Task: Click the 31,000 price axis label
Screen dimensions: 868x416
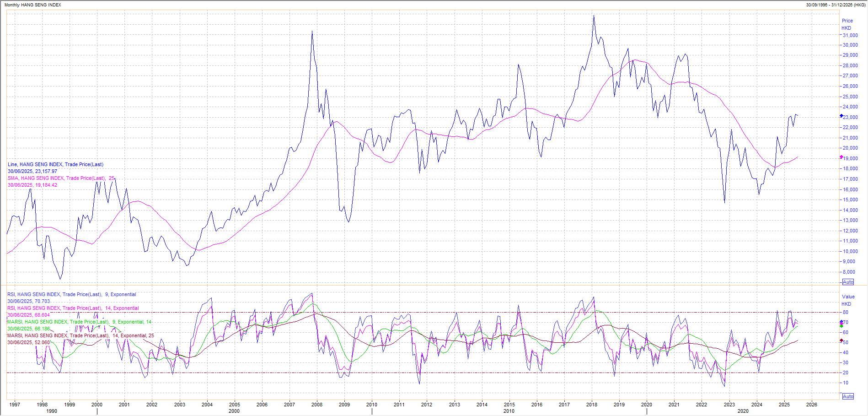Action: pyautogui.click(x=850, y=35)
